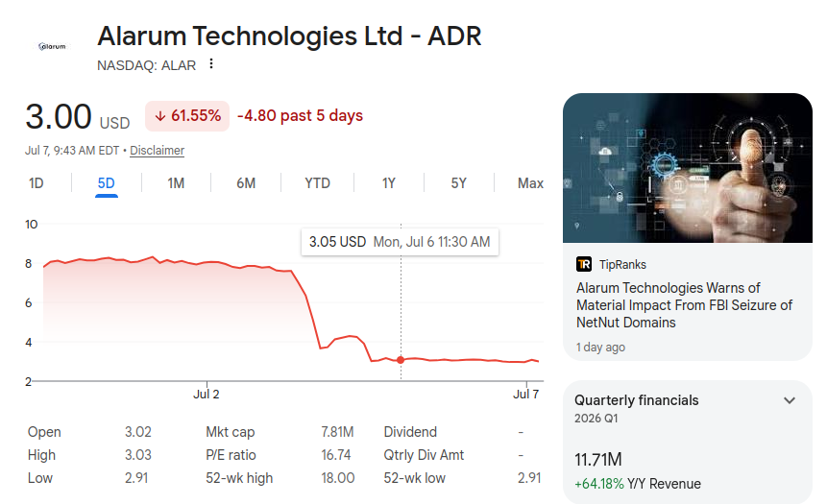This screenshot has height=504, width=827.
Task: Click the fingerprint news article thumbnail
Action: point(687,168)
